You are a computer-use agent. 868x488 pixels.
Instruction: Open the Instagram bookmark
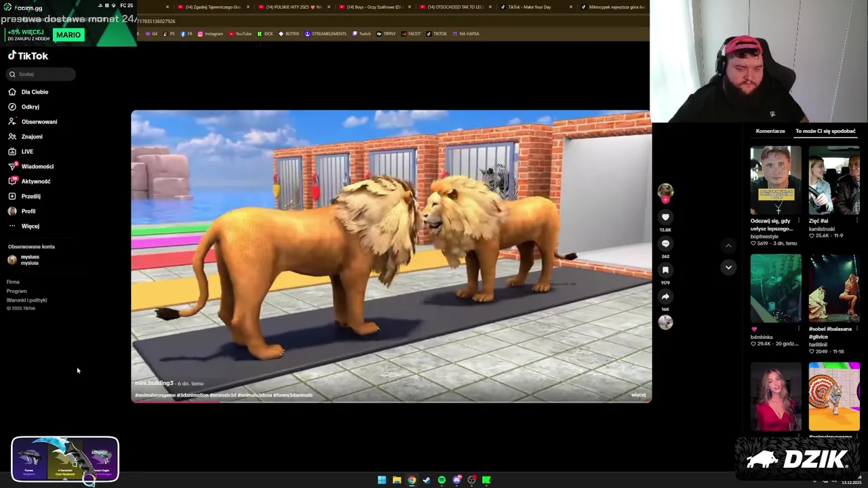point(210,33)
